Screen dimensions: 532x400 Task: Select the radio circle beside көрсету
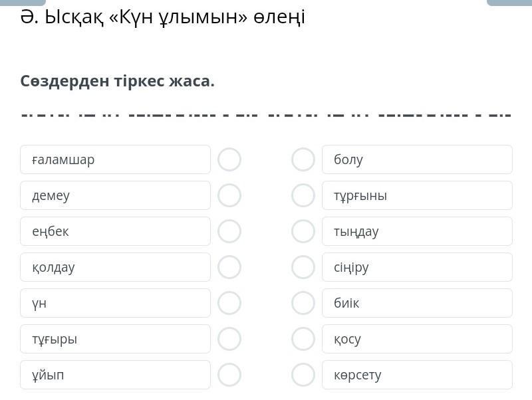(x=303, y=375)
